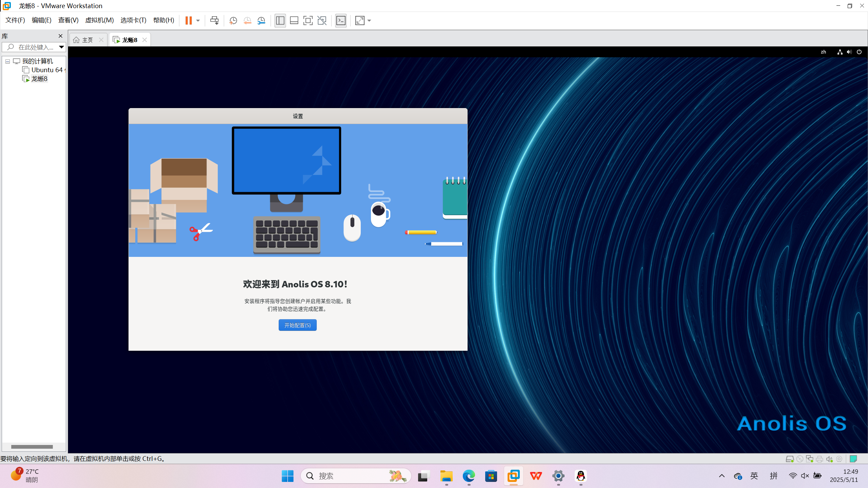Take a snapshot of this virtual machine
The image size is (868, 488).
click(233, 21)
